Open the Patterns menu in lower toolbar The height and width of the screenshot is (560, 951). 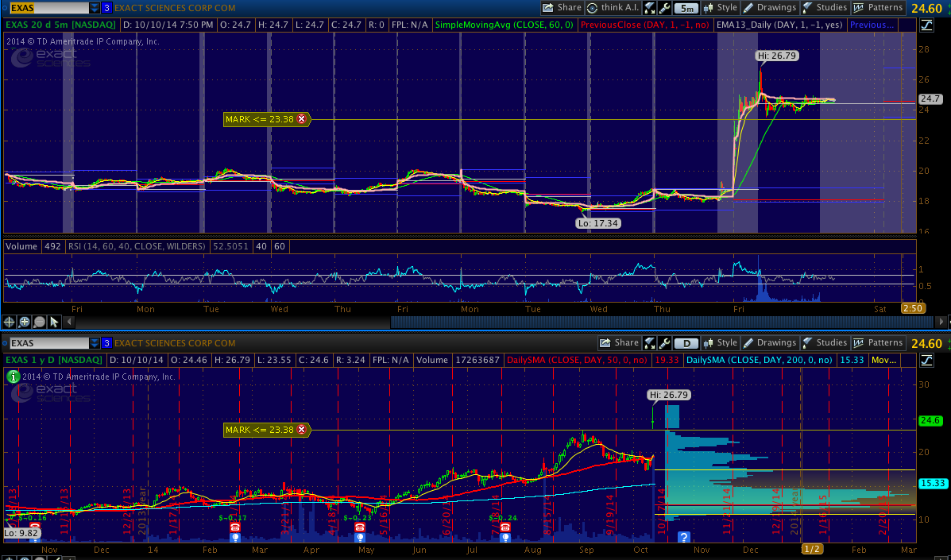878,343
